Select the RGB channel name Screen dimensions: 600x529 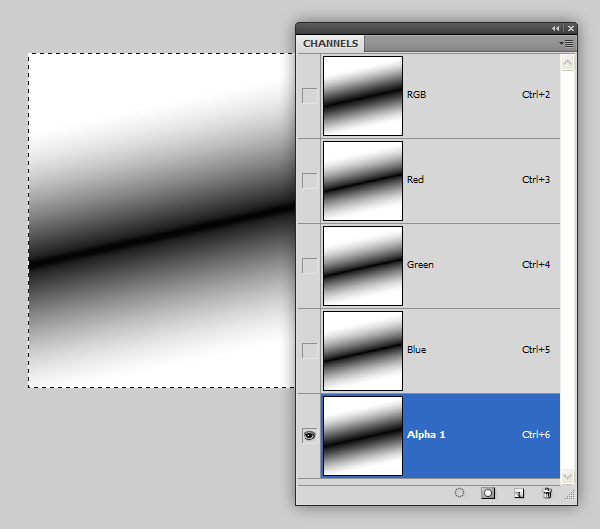click(416, 95)
